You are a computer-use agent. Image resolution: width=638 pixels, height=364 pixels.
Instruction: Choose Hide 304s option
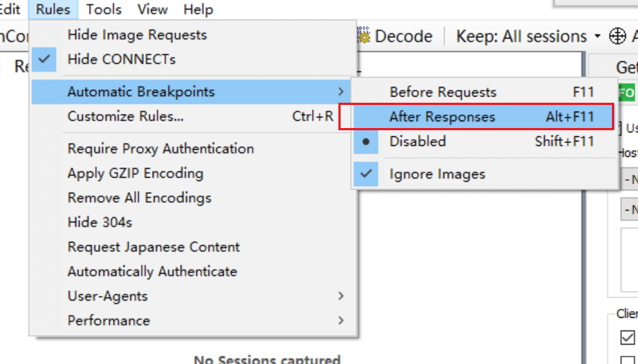[x=96, y=223]
